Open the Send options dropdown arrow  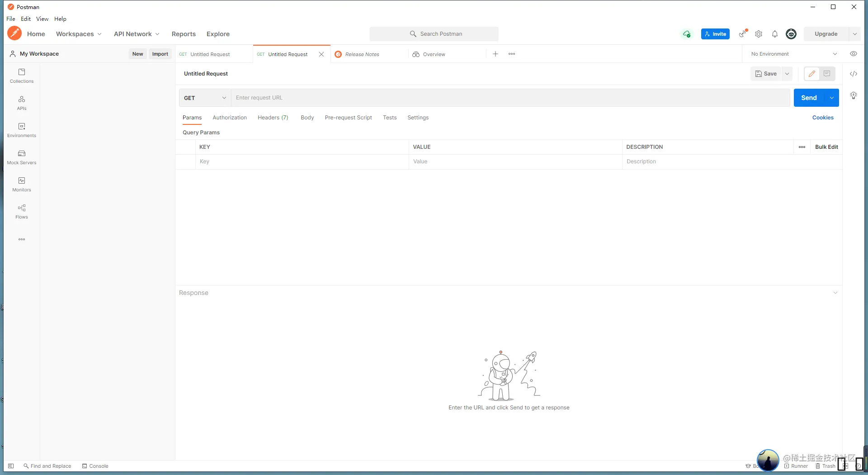coord(832,98)
